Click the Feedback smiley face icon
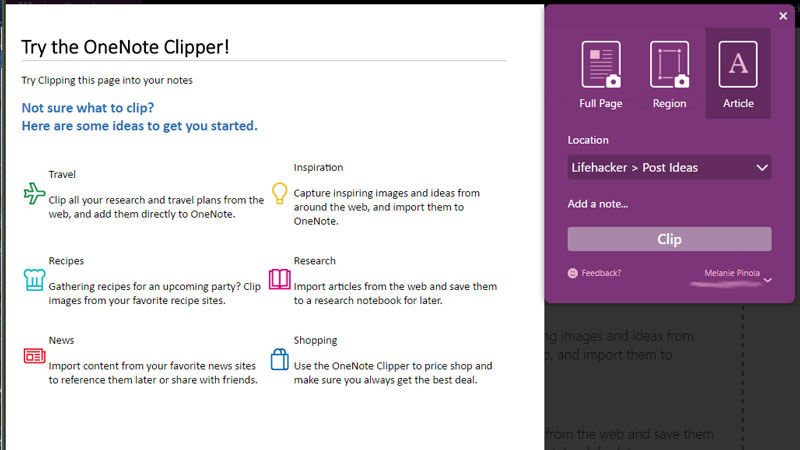Image resolution: width=800 pixels, height=450 pixels. coord(572,272)
